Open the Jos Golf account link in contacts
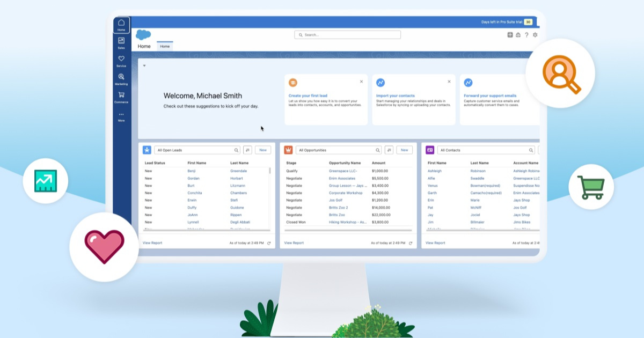 coord(521,208)
